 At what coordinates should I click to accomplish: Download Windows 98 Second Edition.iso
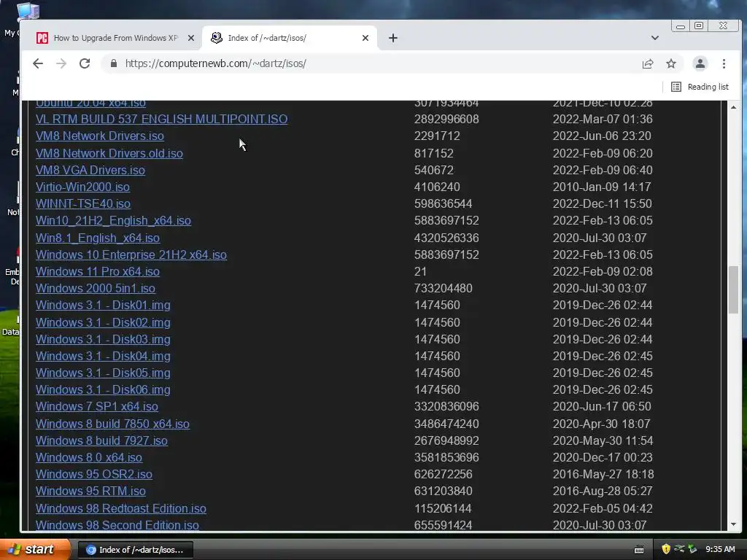point(117,525)
